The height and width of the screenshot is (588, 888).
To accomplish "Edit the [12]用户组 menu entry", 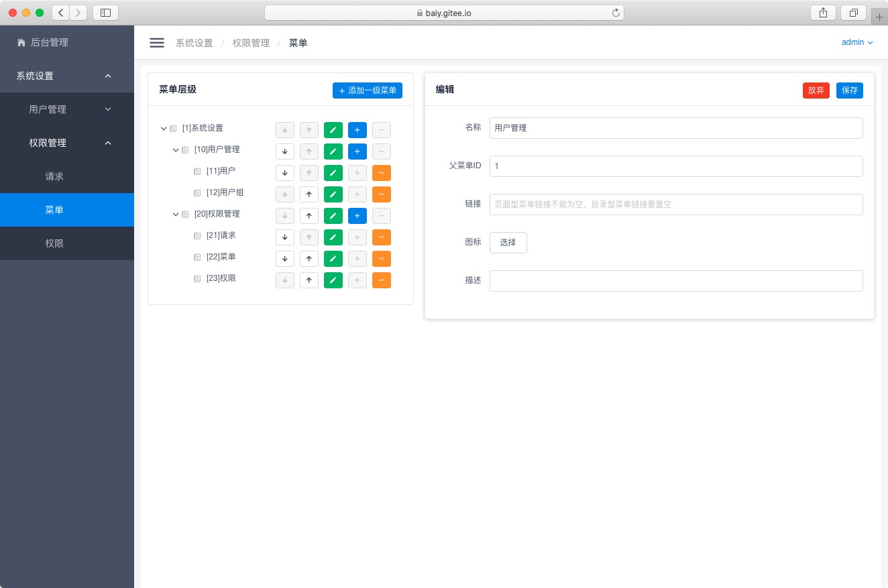I will pos(333,194).
